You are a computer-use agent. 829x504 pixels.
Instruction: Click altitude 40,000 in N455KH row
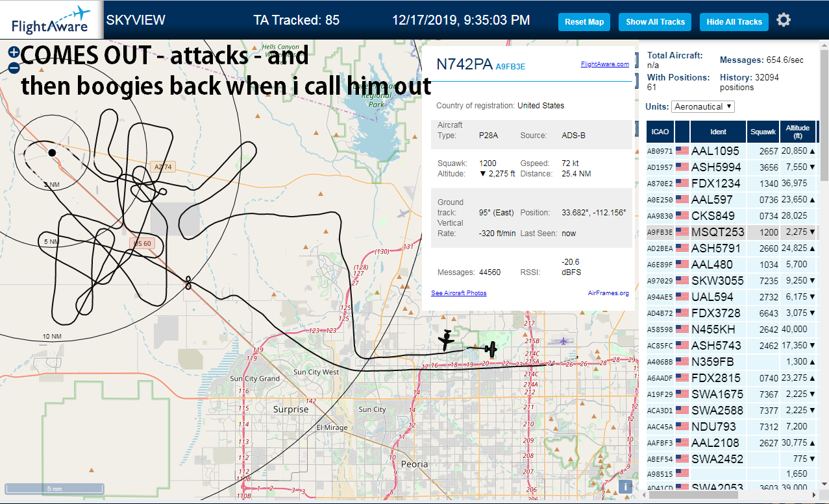coord(795,330)
